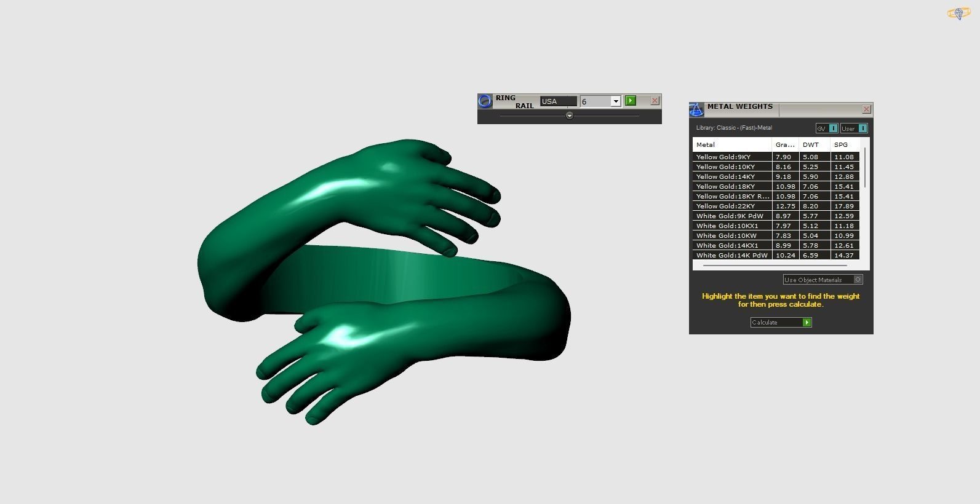980x504 pixels.
Task: Enable Use Object Materials option
Action: 823,280
